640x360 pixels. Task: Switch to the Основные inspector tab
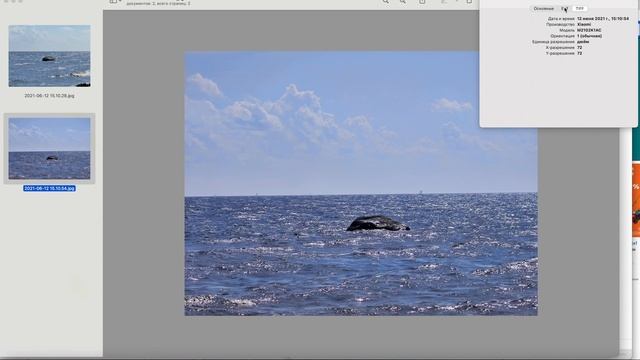(544, 9)
